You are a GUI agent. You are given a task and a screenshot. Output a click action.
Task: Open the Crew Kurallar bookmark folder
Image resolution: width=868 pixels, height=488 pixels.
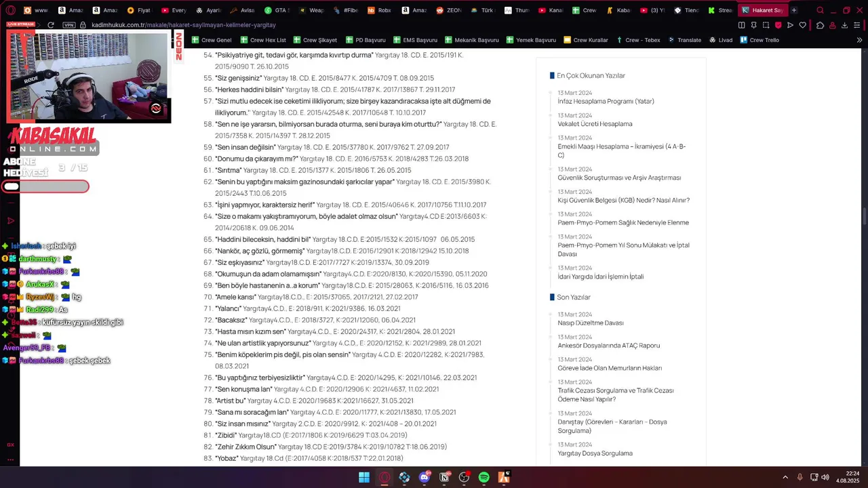point(586,40)
